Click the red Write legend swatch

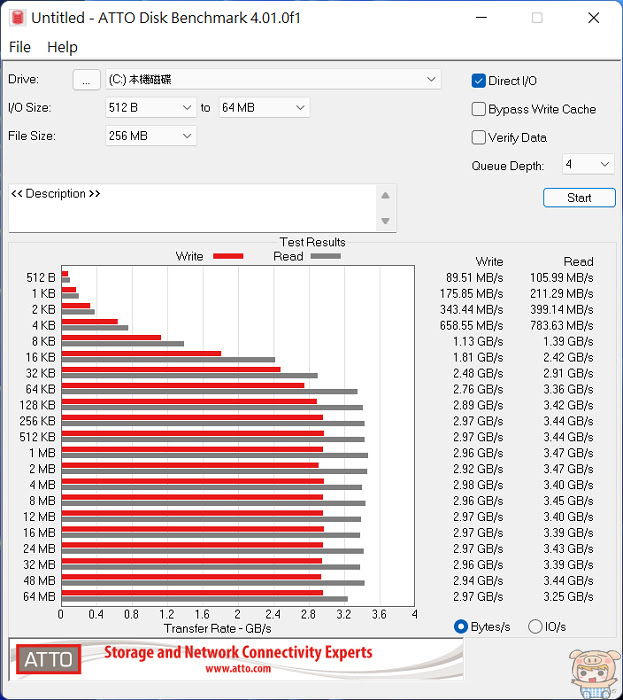point(228,256)
